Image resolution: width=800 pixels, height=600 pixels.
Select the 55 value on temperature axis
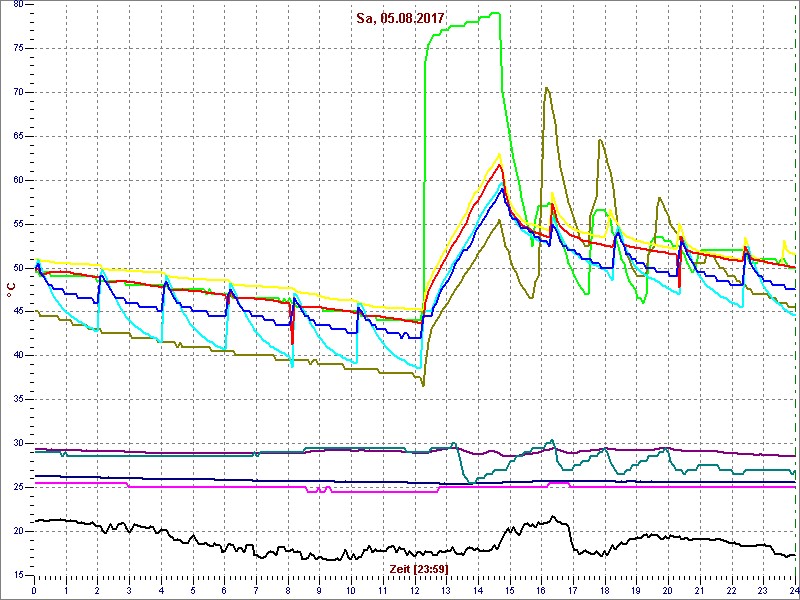pyautogui.click(x=17, y=224)
